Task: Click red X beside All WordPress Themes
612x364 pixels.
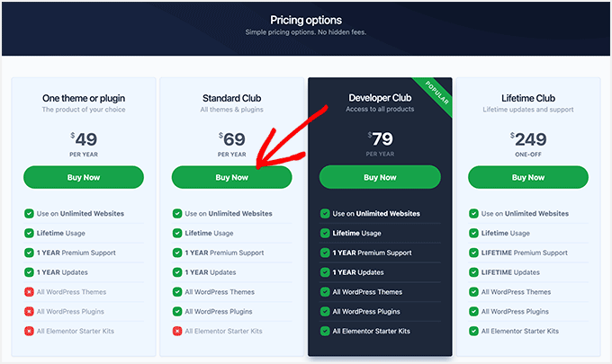Action: (30, 292)
